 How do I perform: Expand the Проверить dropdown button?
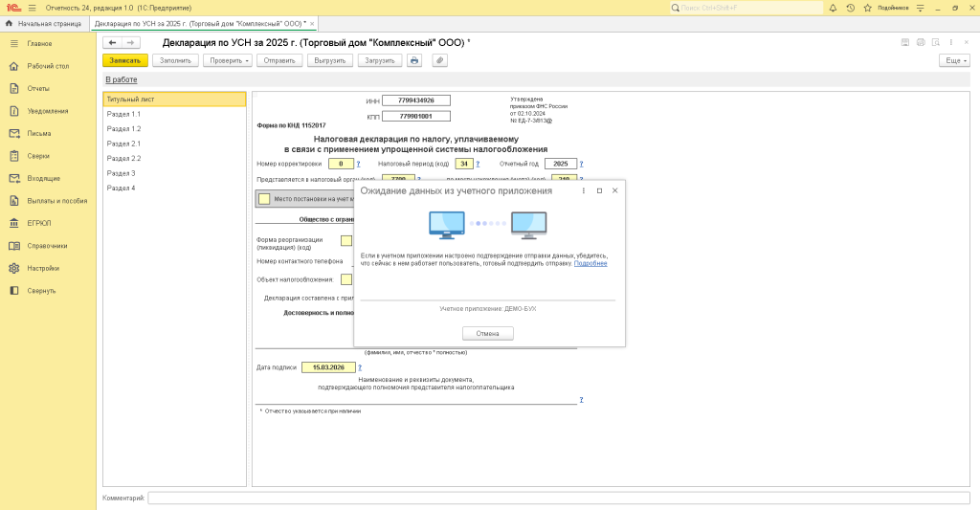point(228,60)
